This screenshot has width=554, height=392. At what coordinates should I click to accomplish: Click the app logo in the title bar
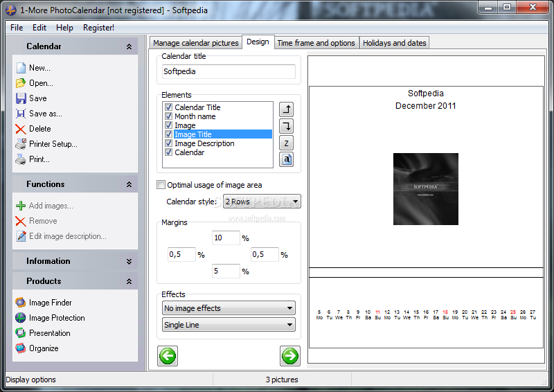[11, 10]
